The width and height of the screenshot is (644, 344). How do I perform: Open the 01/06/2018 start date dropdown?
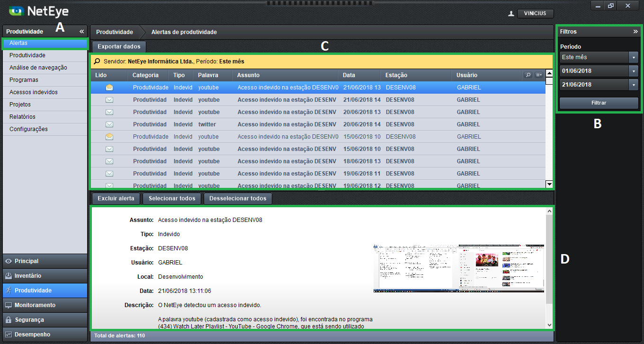click(x=634, y=71)
